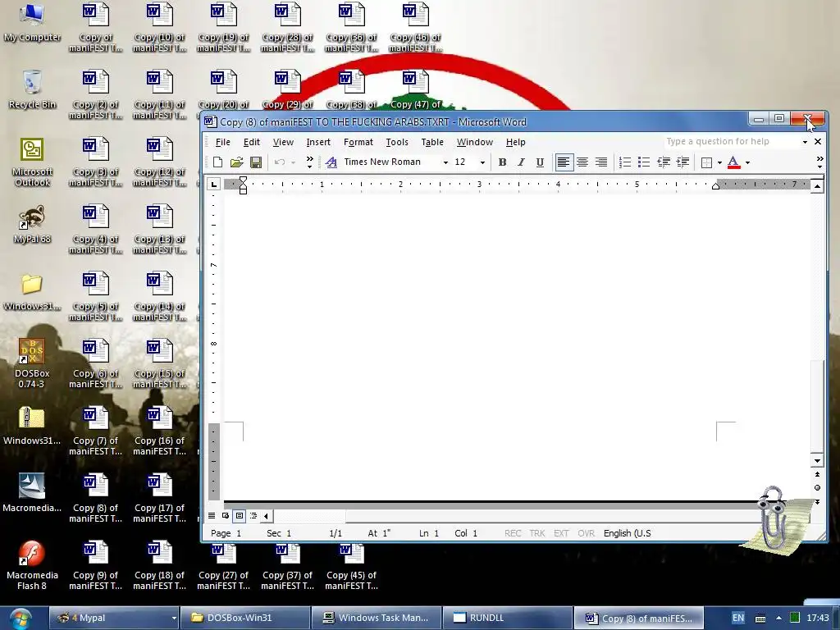Switch to Web Layout view button
Image resolution: width=840 pixels, height=630 pixels.
click(226, 516)
